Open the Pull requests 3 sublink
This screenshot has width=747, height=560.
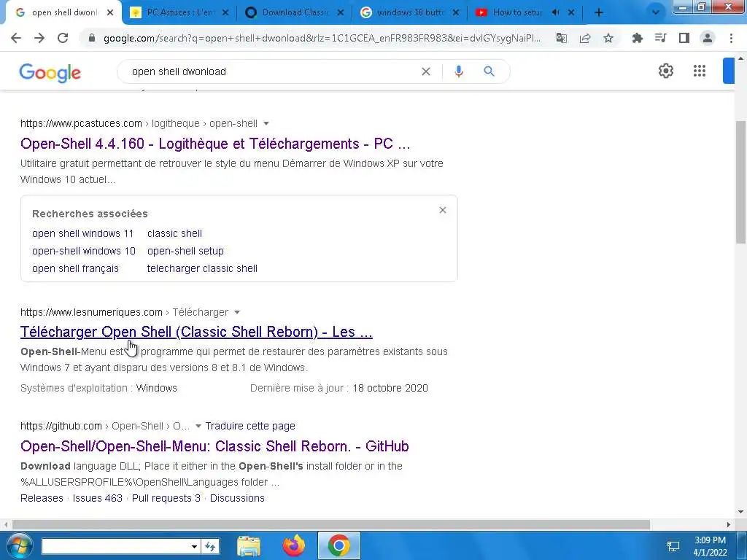166,498
